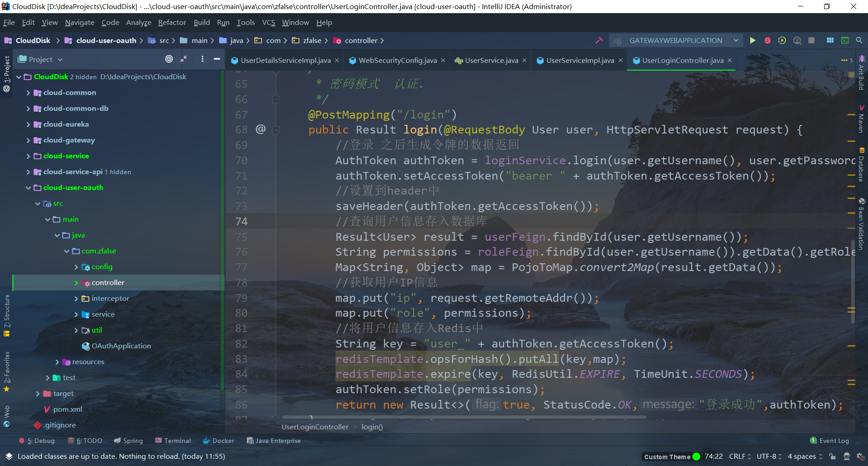The width and height of the screenshot is (868, 466).
Task: Open Project panel options (three dots)
Action: 202,59
